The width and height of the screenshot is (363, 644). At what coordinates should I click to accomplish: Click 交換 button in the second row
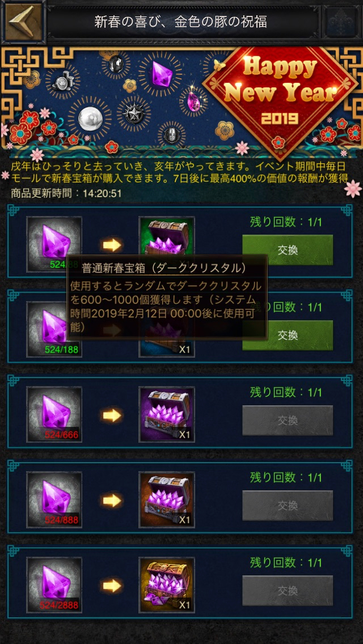[288, 335]
